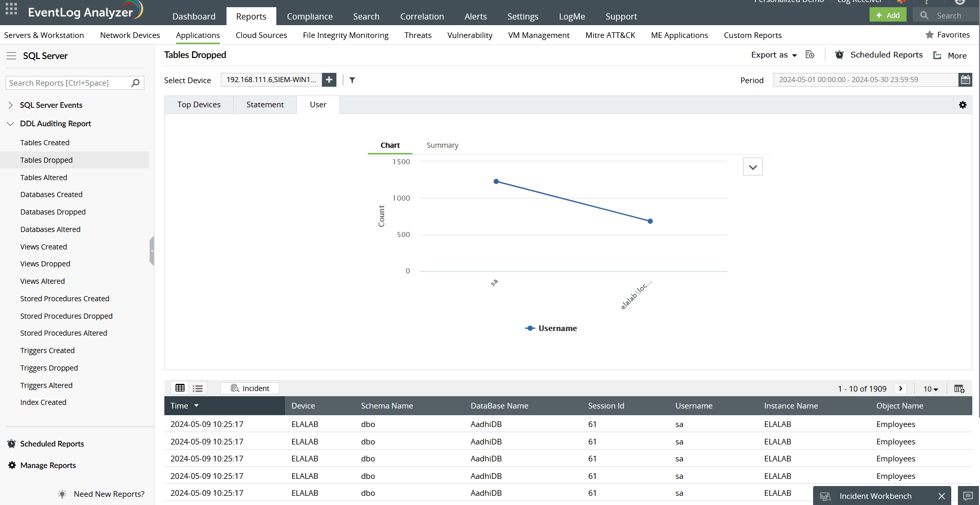The width and height of the screenshot is (980, 505).
Task: Click the magnifier in the Search Reports box
Action: (136, 83)
